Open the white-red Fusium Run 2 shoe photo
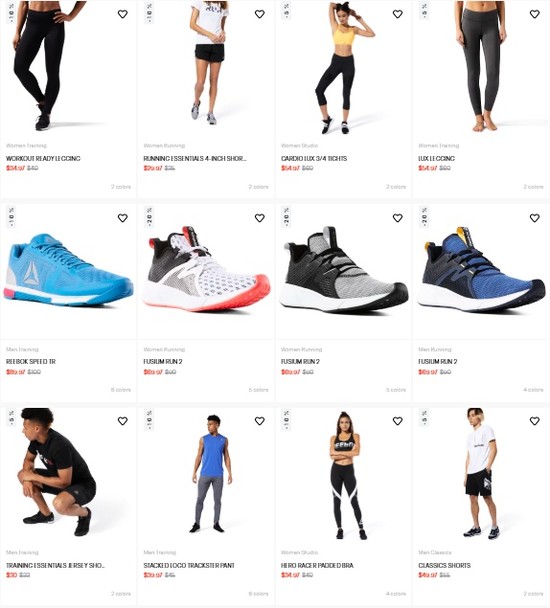Image resolution: width=550 pixels, height=608 pixels. [206, 269]
